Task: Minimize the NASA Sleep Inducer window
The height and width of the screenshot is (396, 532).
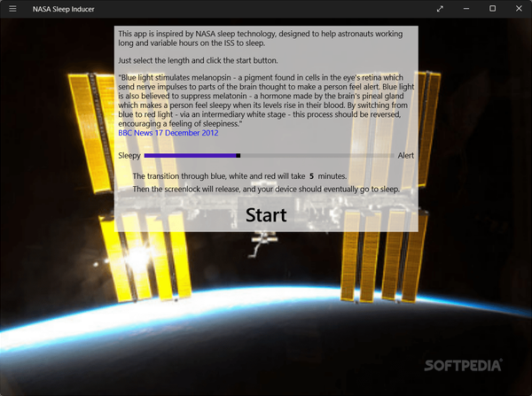Action: point(466,9)
